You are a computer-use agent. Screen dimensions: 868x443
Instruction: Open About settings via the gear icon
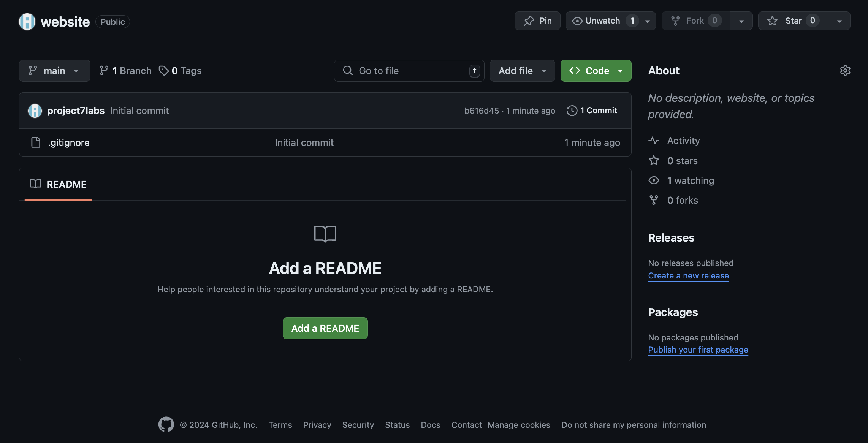(x=845, y=71)
